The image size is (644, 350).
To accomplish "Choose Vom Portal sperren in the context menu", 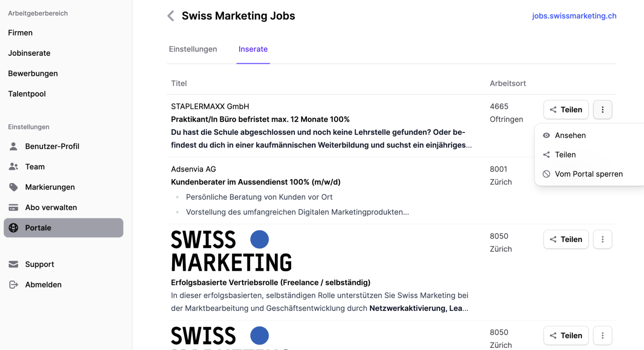I will (589, 174).
